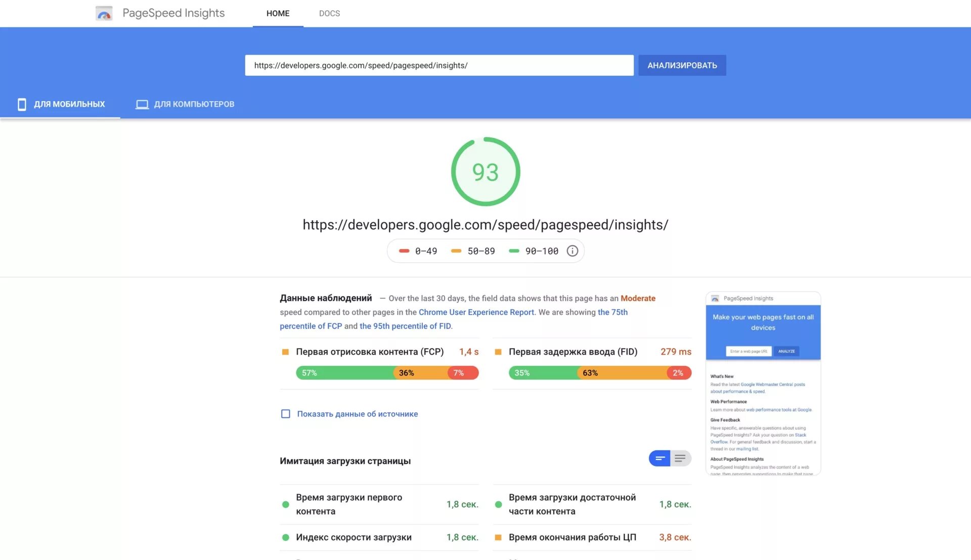
Task: Click the 7% red segment of FCP bar
Action: click(463, 373)
